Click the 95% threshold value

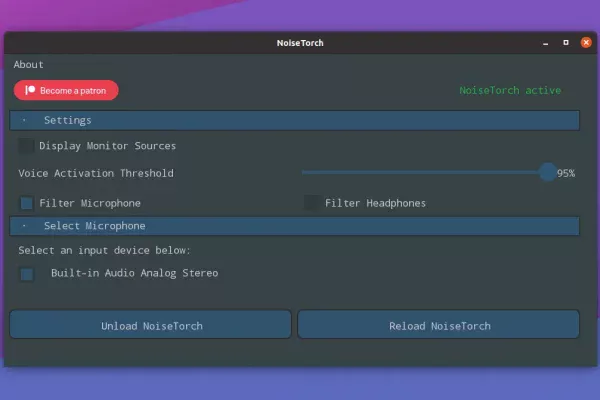tap(566, 173)
